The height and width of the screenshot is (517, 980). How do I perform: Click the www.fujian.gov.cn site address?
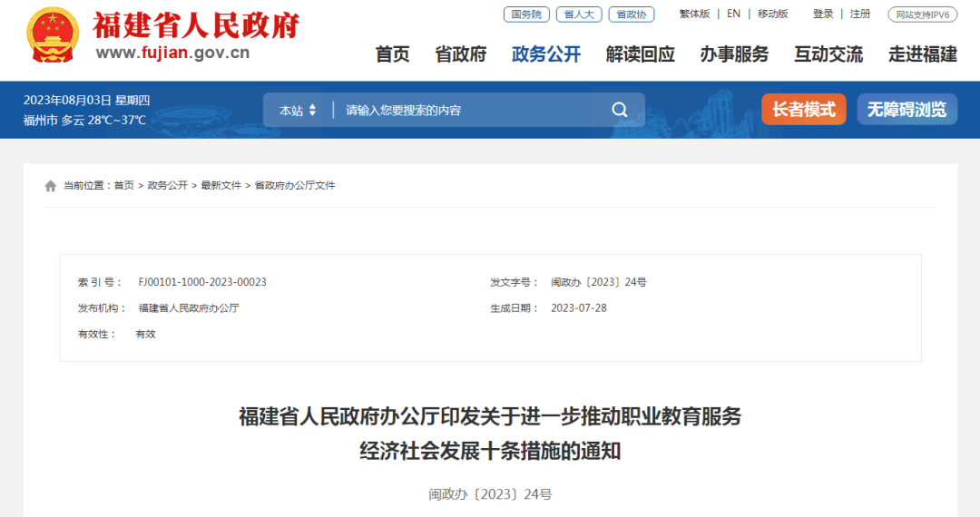(x=172, y=53)
